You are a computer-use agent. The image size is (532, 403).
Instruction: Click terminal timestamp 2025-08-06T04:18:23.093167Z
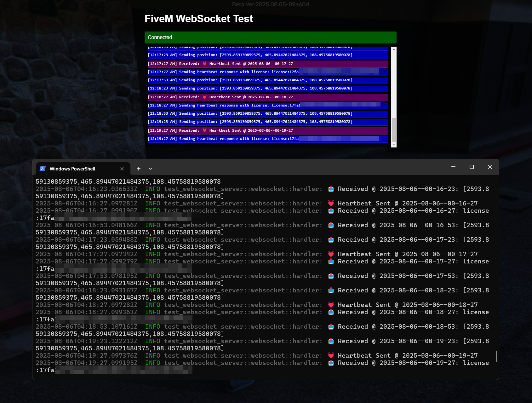click(87, 291)
